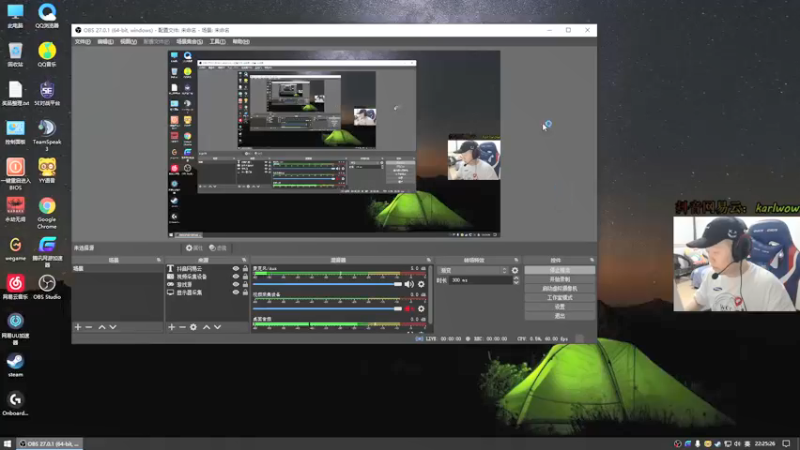The width and height of the screenshot is (800, 450).
Task: Open OBS Studio desktop shortcut
Action: click(47, 287)
